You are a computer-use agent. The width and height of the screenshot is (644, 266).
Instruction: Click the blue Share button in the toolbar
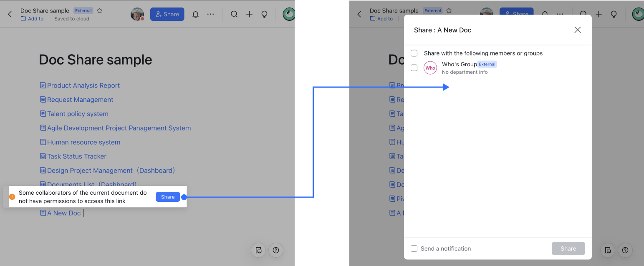pos(167,14)
